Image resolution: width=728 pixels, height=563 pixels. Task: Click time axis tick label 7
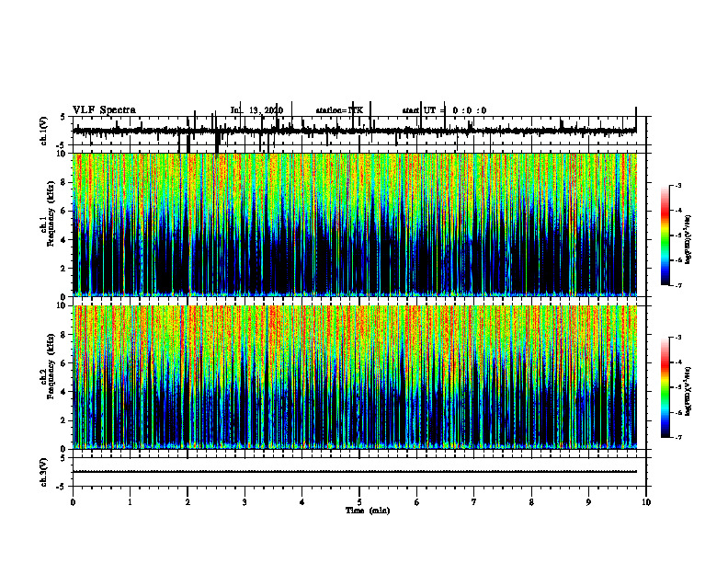474,502
